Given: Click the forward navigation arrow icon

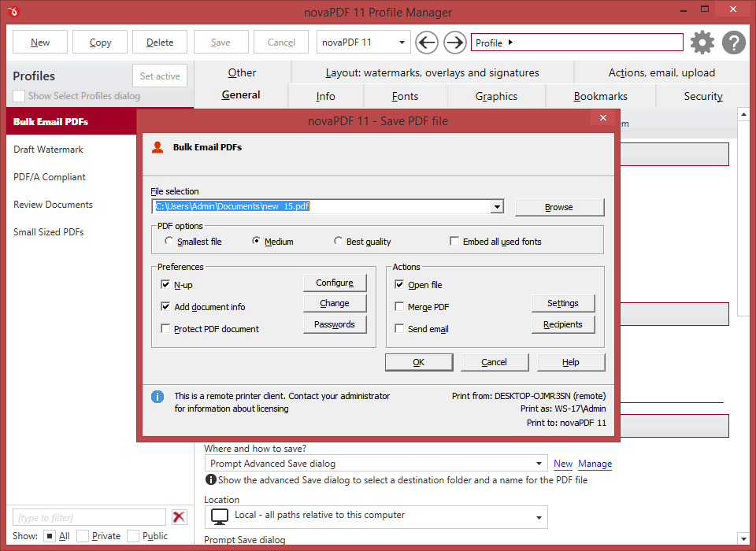Looking at the screenshot, I should click(x=454, y=43).
